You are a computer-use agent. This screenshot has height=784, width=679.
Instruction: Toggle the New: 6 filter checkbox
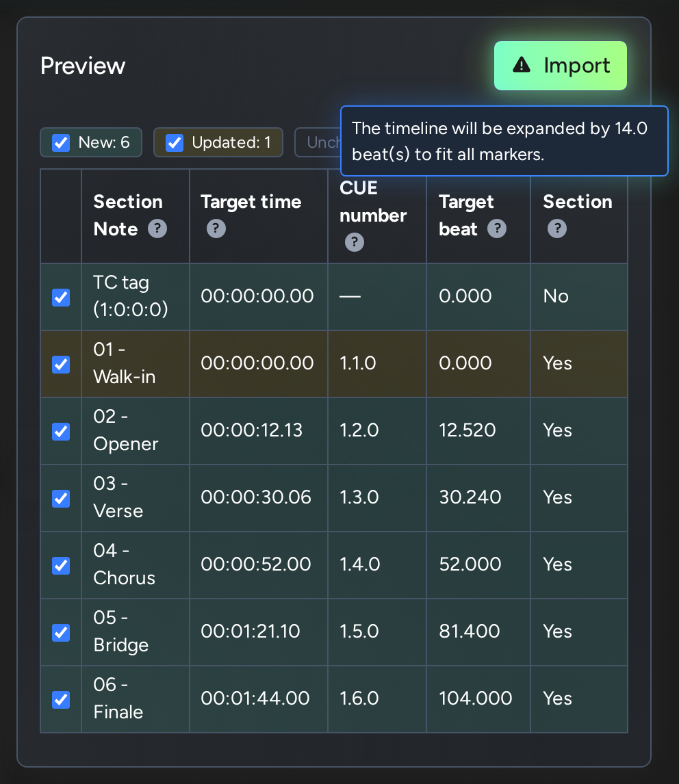(61, 142)
